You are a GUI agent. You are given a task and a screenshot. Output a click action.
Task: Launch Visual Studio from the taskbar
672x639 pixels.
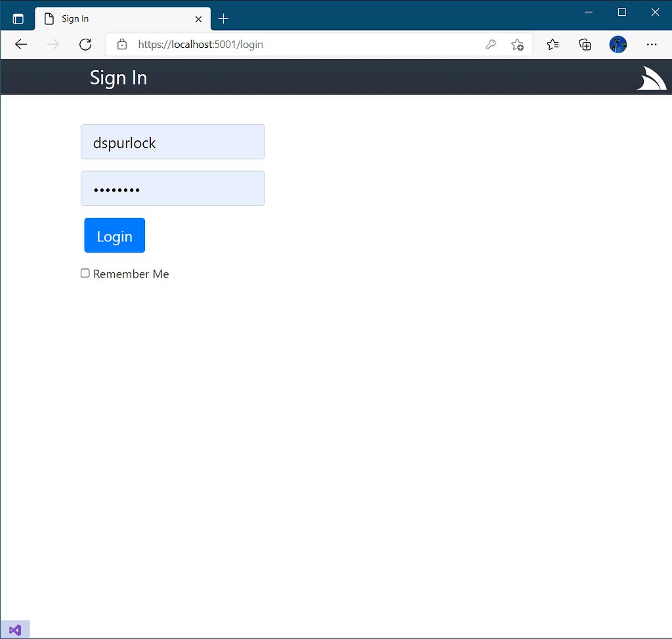14,629
